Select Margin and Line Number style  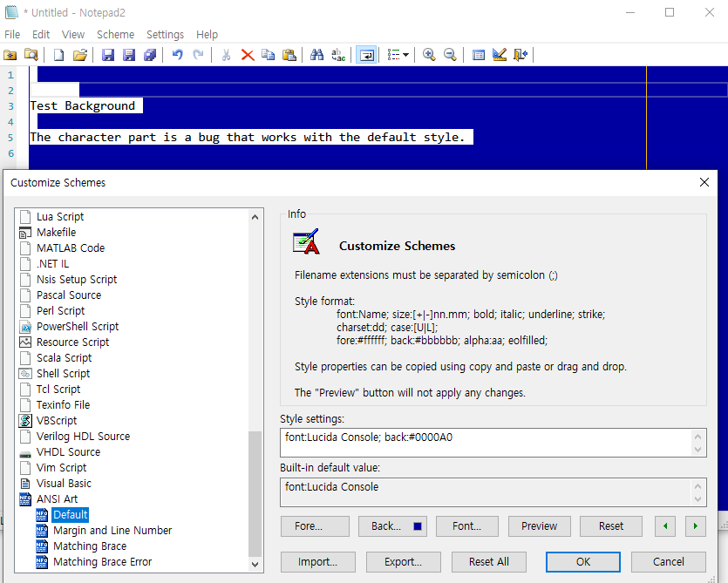click(112, 531)
